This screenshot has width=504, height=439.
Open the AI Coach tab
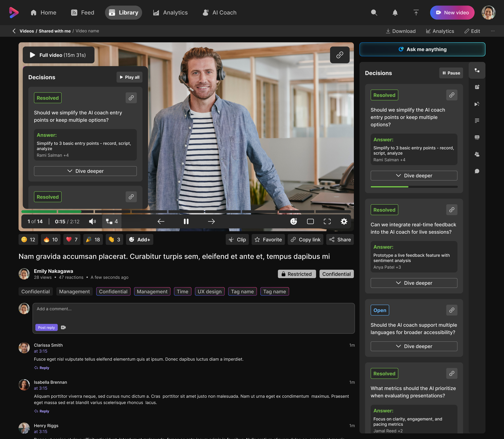pos(220,13)
